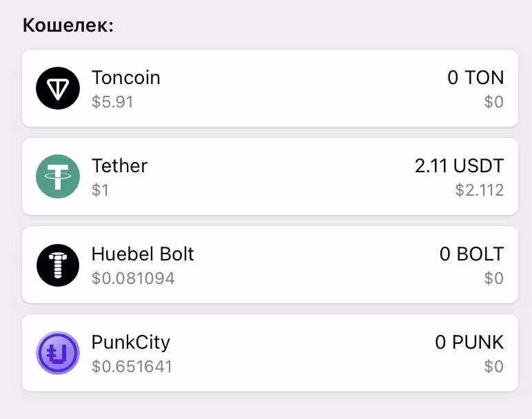This screenshot has width=532, height=419.
Task: Click the $0.081094 Bolt price
Action: pyautogui.click(x=133, y=278)
